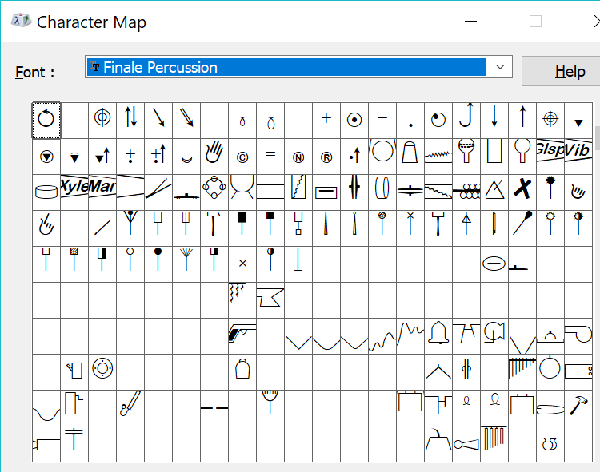Pick the triangle instrument symbol

pyautogui.click(x=493, y=188)
